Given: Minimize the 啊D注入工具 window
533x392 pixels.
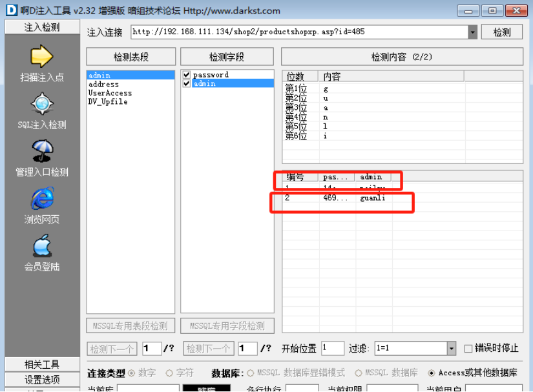Looking at the screenshot, I should pyautogui.click(x=468, y=11).
